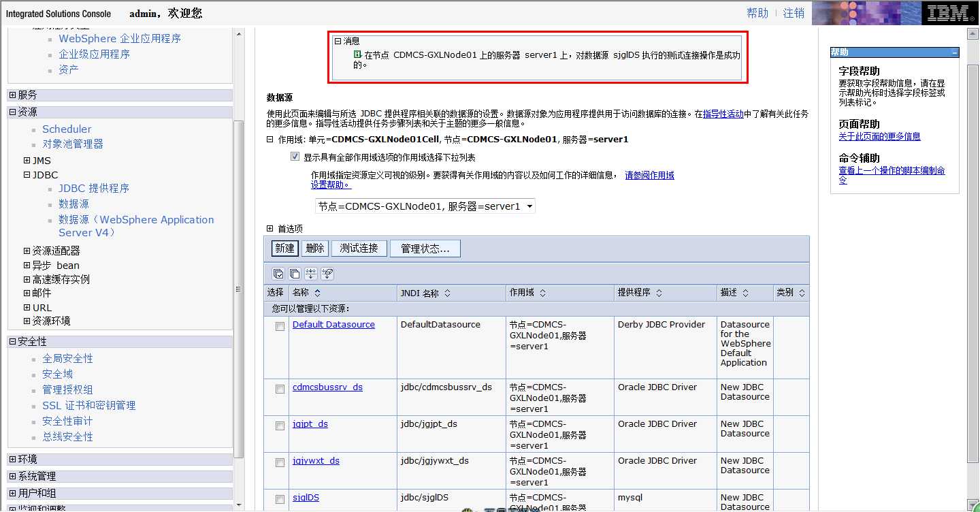This screenshot has height=512, width=980.
Task: Open 全局安全性 nav item
Action: [x=67, y=359]
